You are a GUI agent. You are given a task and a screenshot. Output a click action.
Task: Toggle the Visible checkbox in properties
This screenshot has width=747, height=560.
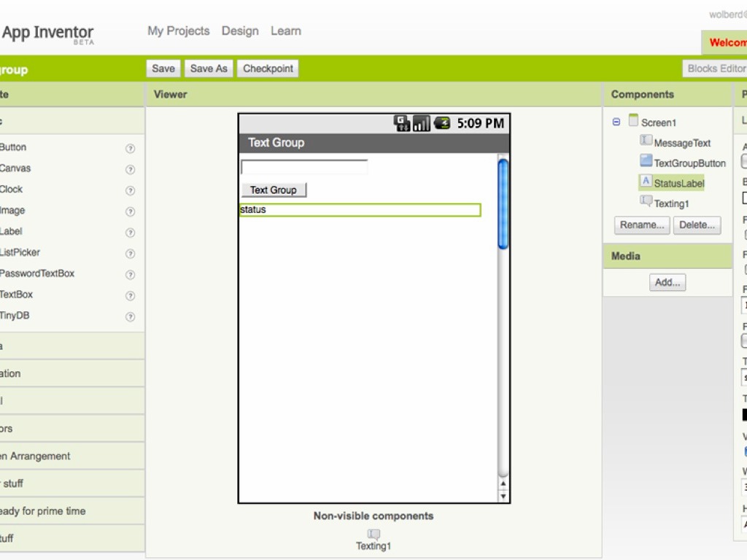tap(745, 451)
